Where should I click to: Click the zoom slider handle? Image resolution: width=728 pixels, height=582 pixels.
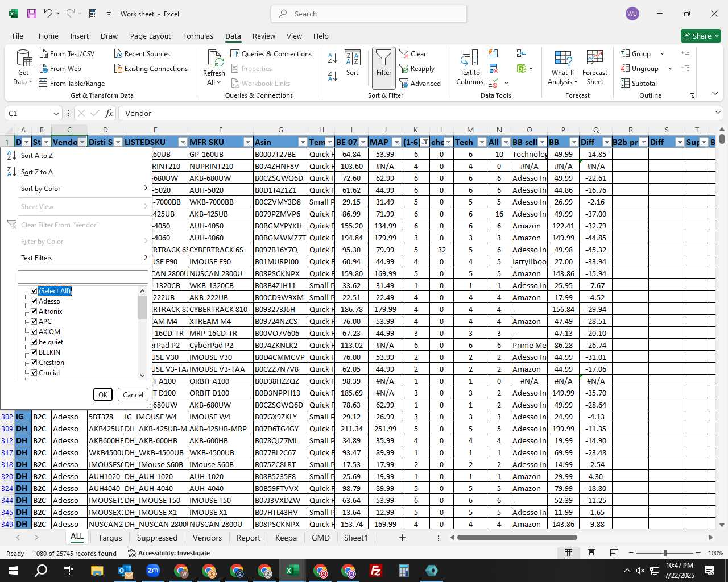click(665, 553)
